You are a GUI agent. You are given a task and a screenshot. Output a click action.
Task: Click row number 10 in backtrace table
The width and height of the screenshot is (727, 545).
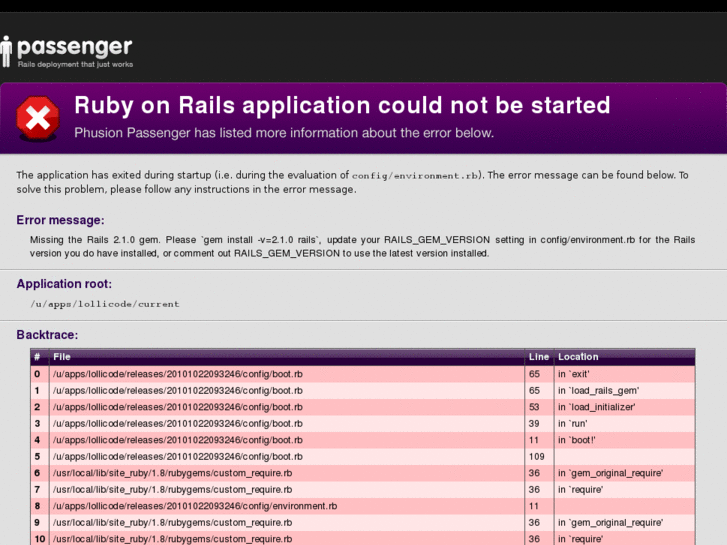click(x=40, y=539)
